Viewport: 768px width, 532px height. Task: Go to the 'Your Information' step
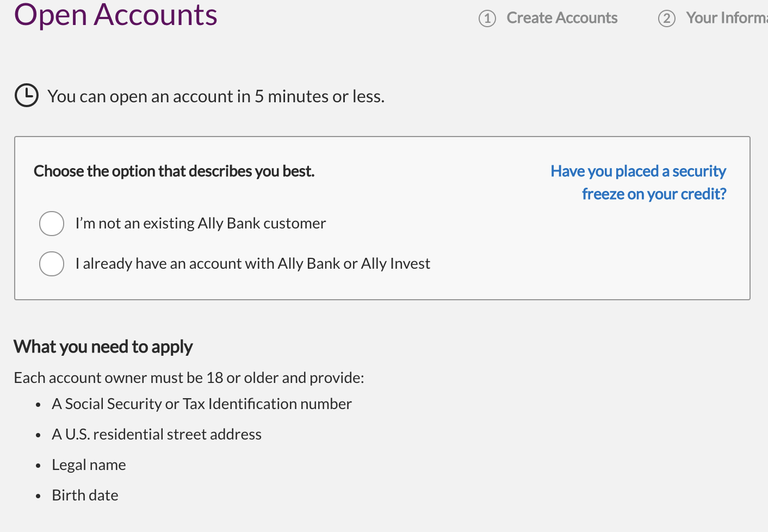tap(726, 18)
